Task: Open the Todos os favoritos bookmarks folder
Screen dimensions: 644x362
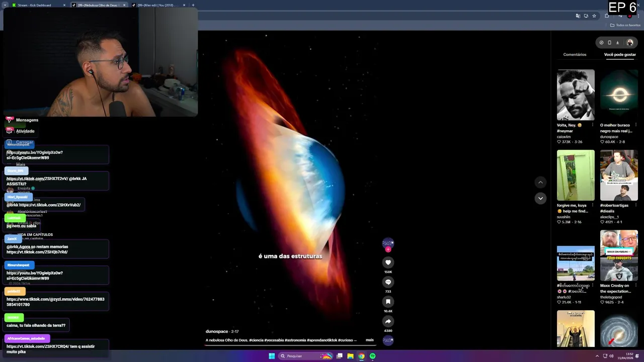Action: (625, 25)
